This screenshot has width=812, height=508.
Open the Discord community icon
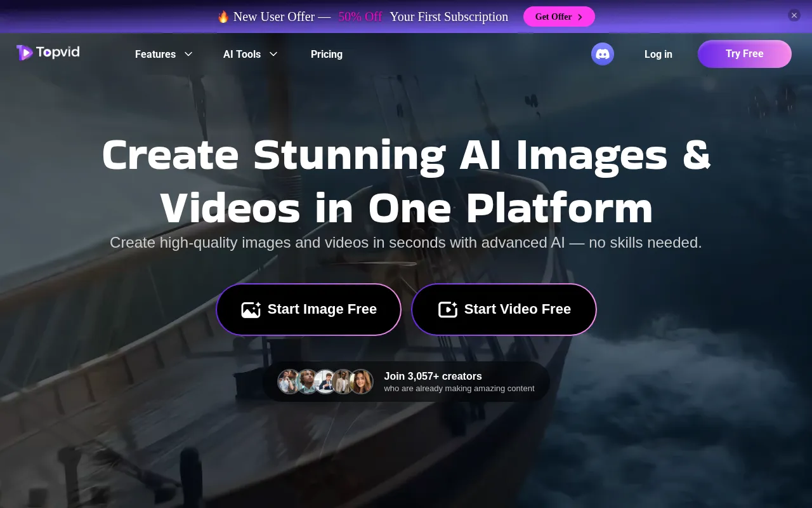point(603,54)
